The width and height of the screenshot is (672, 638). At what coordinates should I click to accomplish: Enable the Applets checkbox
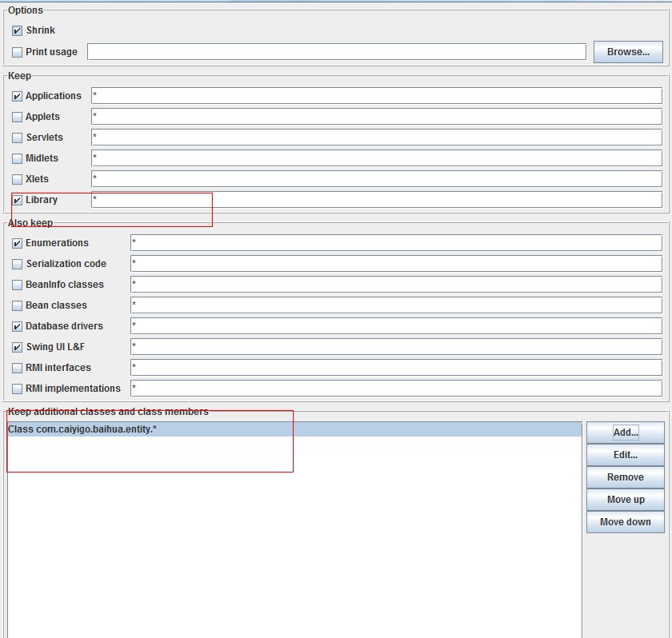pos(17,117)
